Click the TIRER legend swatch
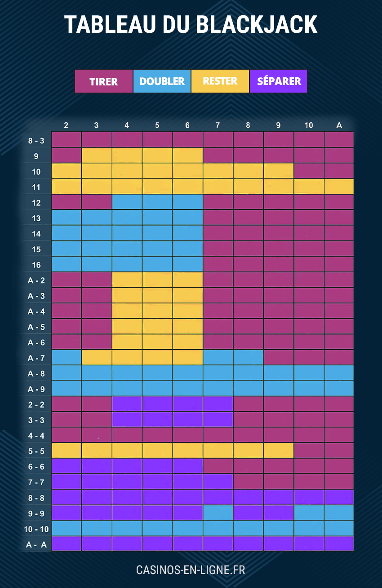Viewport: 382px width, 588px height. click(104, 81)
